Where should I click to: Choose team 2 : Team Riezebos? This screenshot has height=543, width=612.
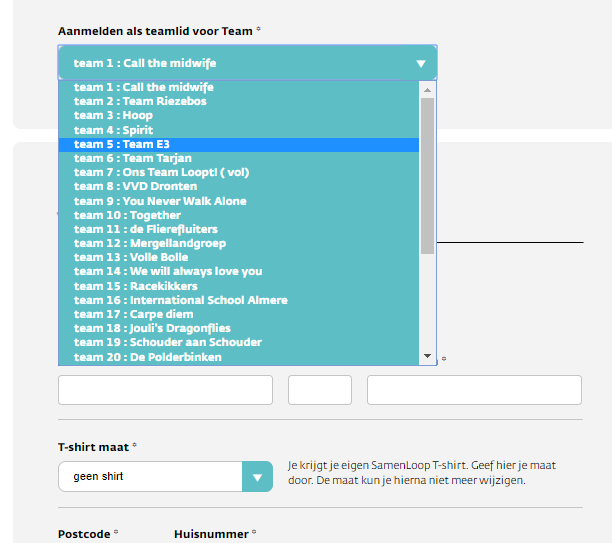pyautogui.click(x=238, y=101)
